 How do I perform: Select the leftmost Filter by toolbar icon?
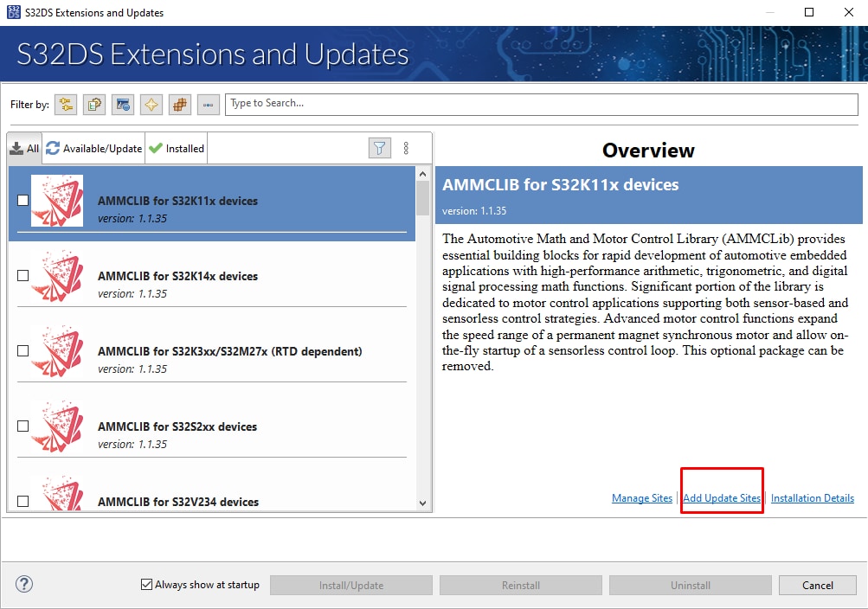[65, 104]
